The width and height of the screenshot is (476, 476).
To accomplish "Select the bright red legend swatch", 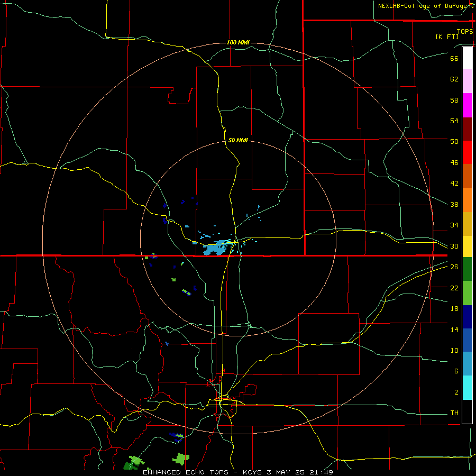I will pos(467,152).
